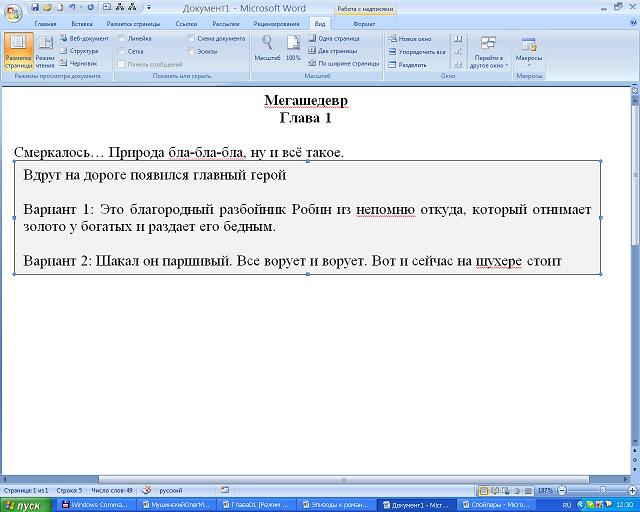
Task: Set zoom to 100% in ribbon
Action: point(293,46)
